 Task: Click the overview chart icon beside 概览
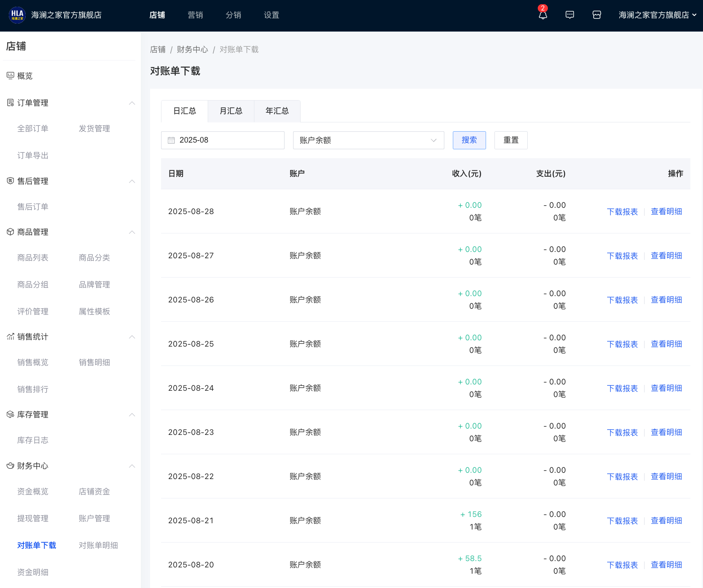pos(11,76)
